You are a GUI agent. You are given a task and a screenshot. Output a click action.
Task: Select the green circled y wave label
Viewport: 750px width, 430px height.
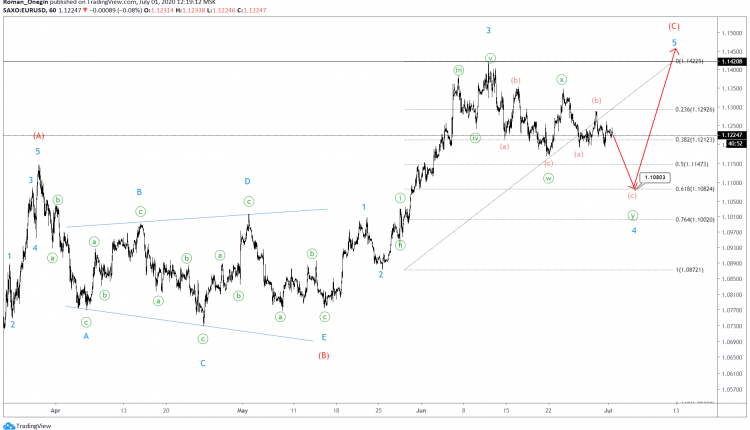(633, 215)
